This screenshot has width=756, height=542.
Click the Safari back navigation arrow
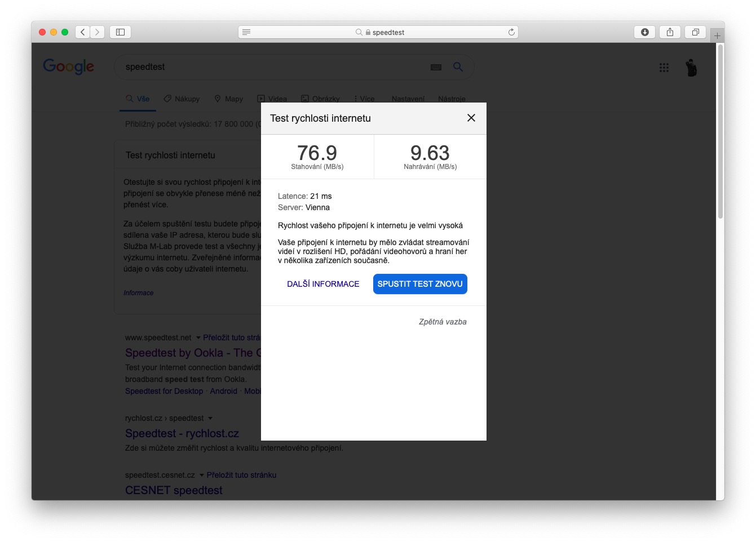coord(83,32)
